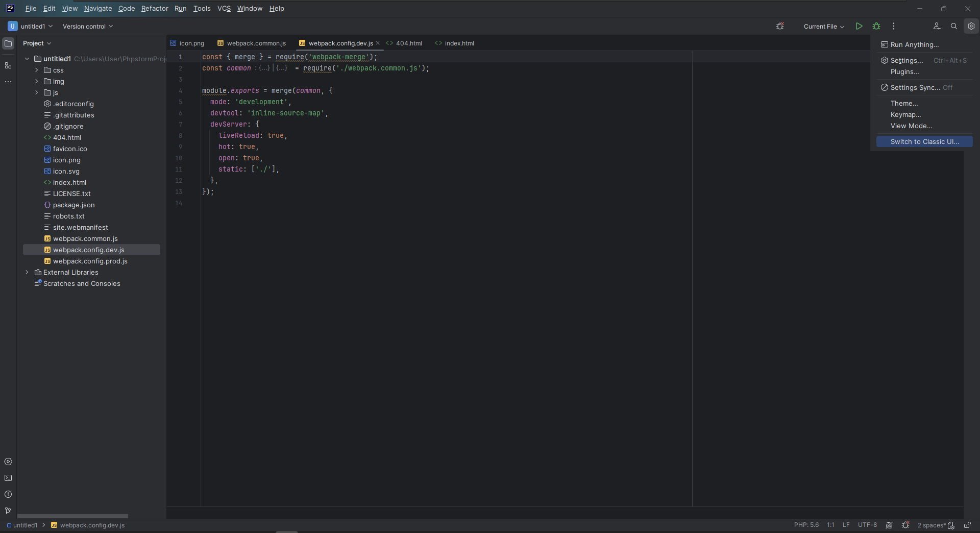Toggle read-only lock icon in status bar
The image size is (980, 533).
(967, 525)
